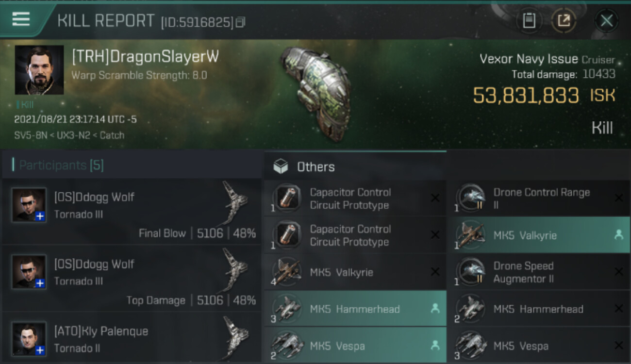Open the hamburger menu icon

[x=21, y=19]
